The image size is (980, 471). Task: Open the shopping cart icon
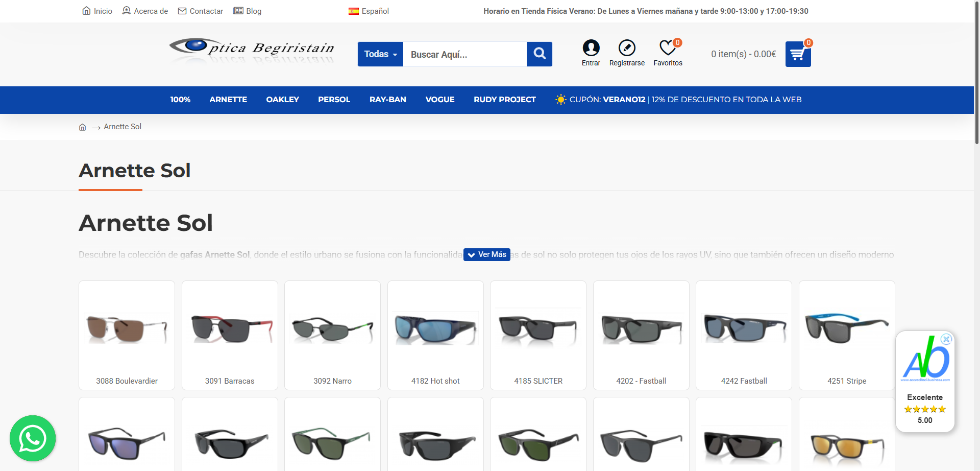pos(798,54)
